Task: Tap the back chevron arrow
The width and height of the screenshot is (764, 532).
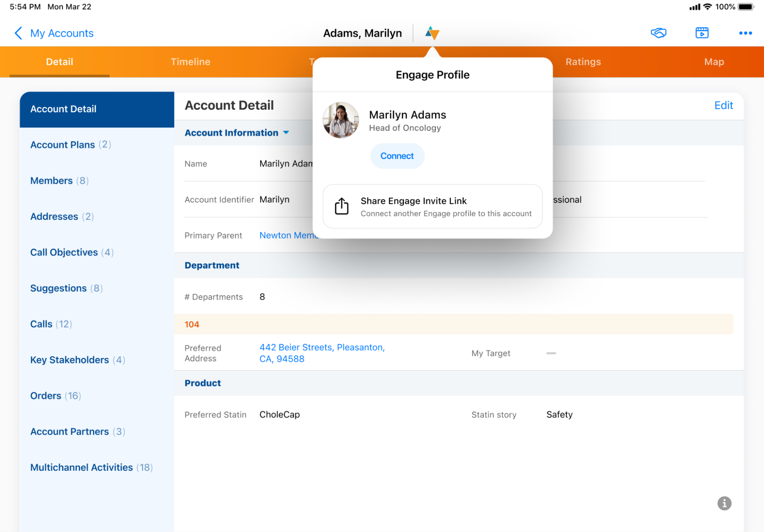Action: (x=18, y=33)
